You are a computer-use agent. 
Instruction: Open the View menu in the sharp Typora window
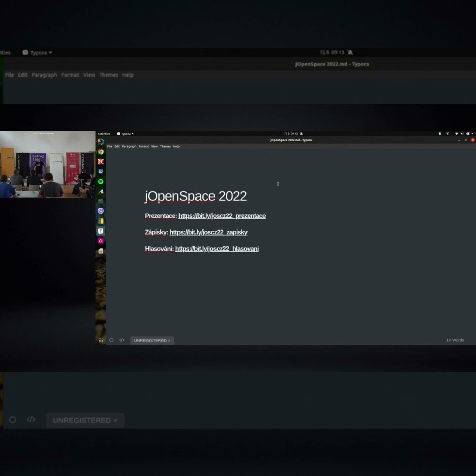(x=154, y=146)
